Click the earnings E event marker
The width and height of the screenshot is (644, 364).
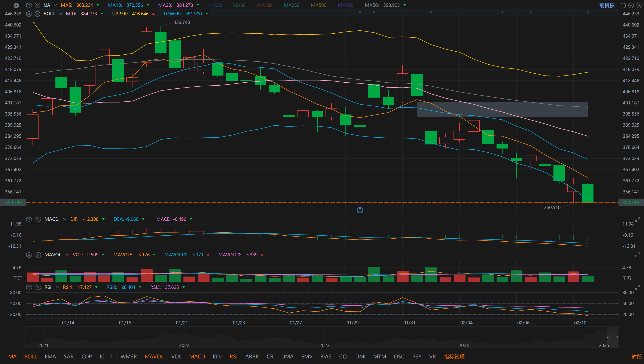360,210
